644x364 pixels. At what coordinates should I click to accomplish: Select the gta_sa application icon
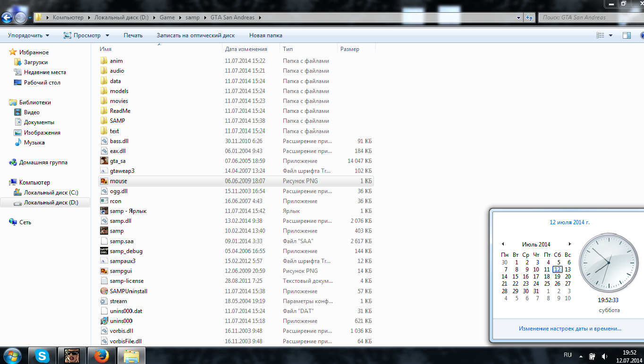tap(104, 161)
